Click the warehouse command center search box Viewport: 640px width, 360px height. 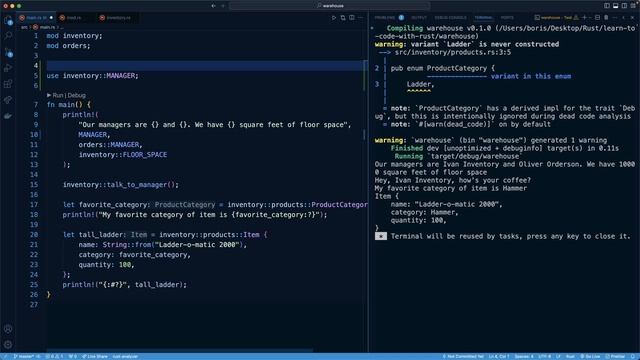coord(330,6)
